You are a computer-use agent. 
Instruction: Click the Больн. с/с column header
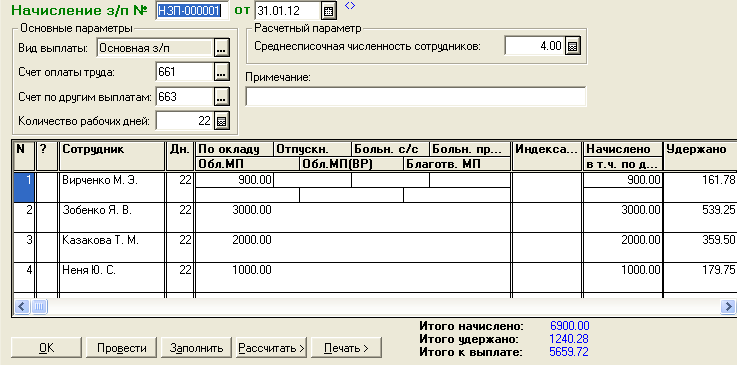(391, 149)
